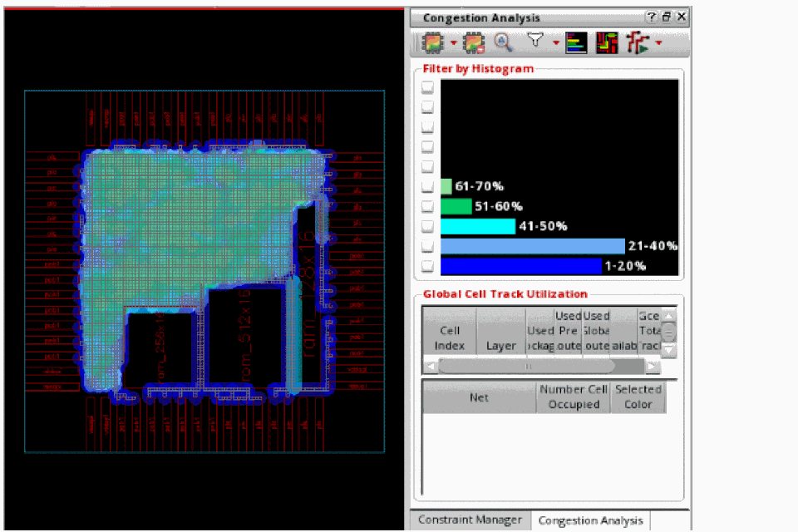This screenshot has height=532, width=798.
Task: Click the magnifier zoom-to-congestion icon
Action: (503, 42)
